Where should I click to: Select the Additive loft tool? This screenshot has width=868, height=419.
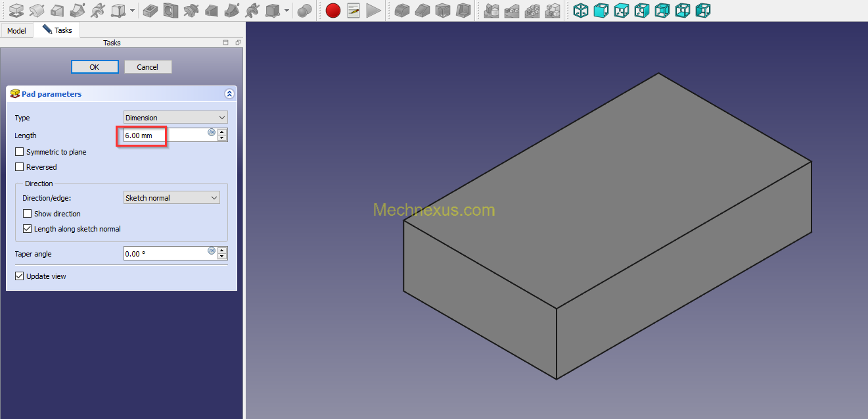(x=57, y=11)
